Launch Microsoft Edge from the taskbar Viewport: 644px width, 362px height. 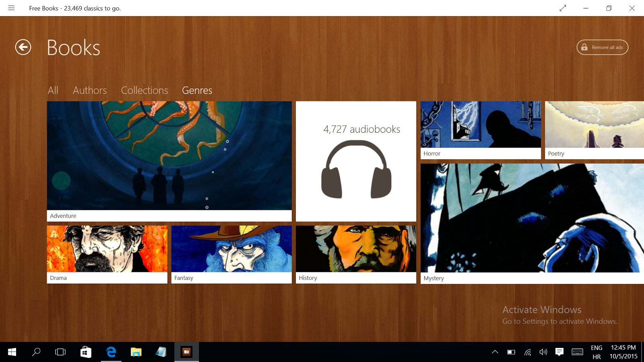click(x=111, y=352)
